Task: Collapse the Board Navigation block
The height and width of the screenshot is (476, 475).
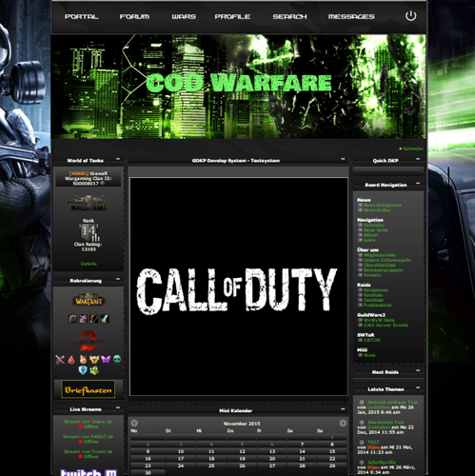Action: 418,184
